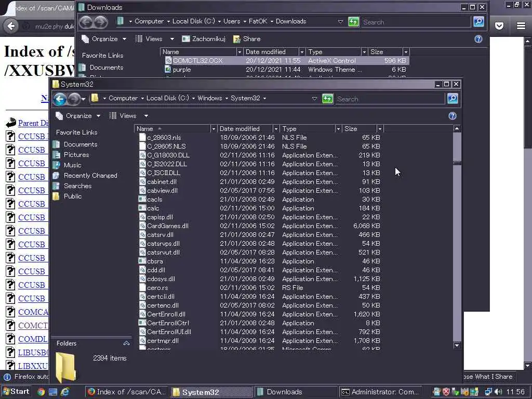Screen dimensions: 532x399
Task: Open Firefox hamburger menu
Action: point(521,26)
